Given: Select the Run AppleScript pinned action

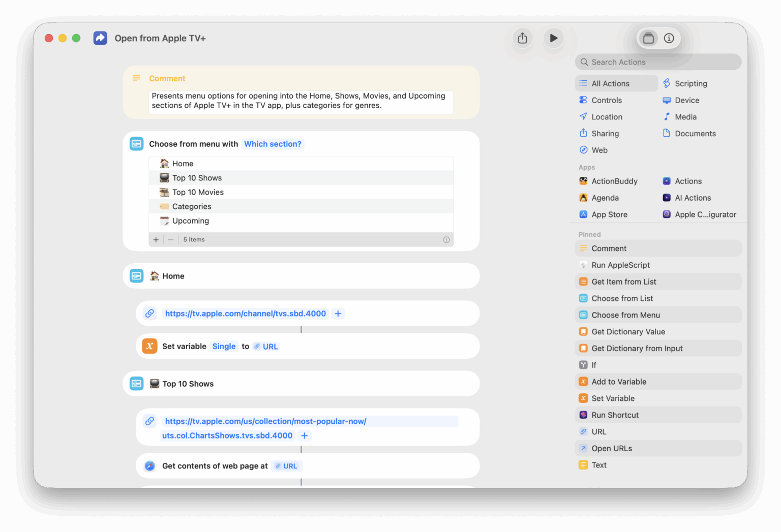Looking at the screenshot, I should (620, 265).
